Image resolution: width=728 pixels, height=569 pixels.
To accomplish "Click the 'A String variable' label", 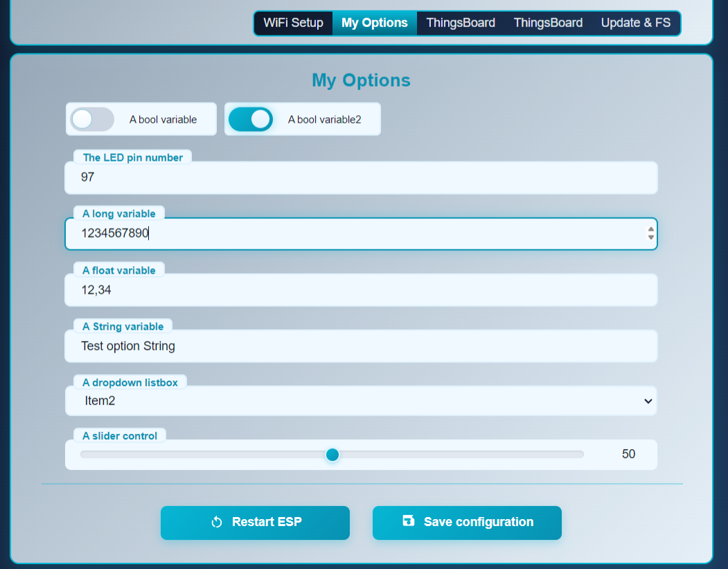I will [x=123, y=326].
